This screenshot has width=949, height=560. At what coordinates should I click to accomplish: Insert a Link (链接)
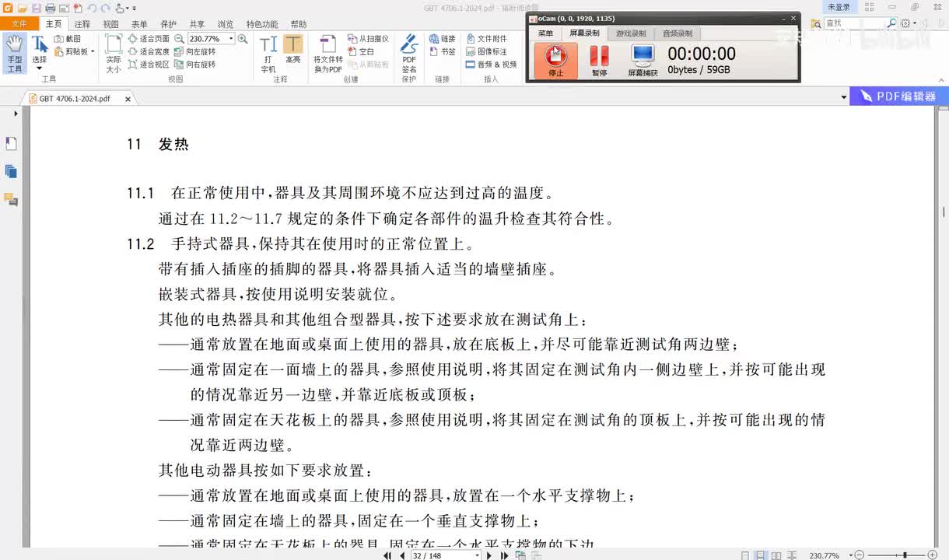point(443,38)
